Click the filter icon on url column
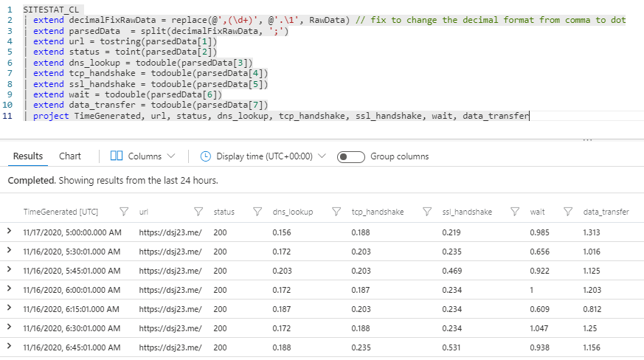 point(198,212)
